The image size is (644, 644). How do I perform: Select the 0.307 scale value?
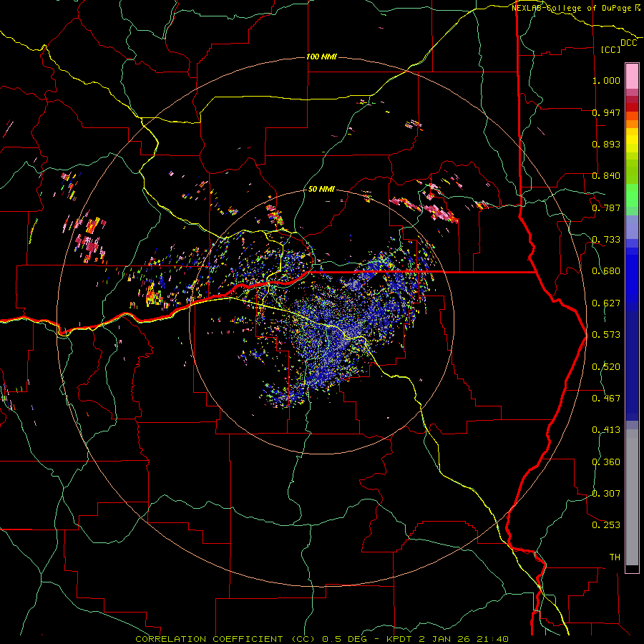pyautogui.click(x=606, y=494)
